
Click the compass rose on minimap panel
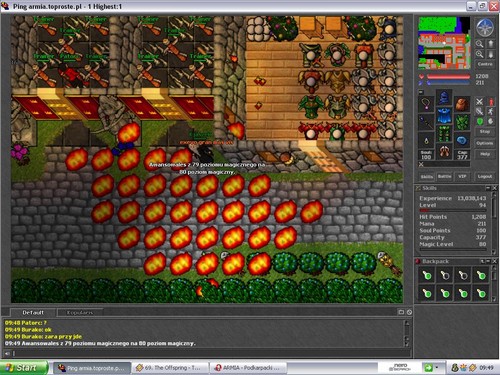tap(484, 27)
